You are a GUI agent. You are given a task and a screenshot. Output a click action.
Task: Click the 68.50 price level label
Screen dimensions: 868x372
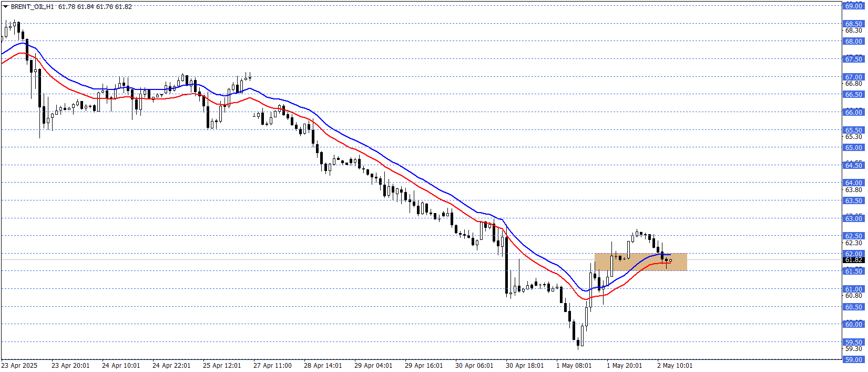[854, 24]
